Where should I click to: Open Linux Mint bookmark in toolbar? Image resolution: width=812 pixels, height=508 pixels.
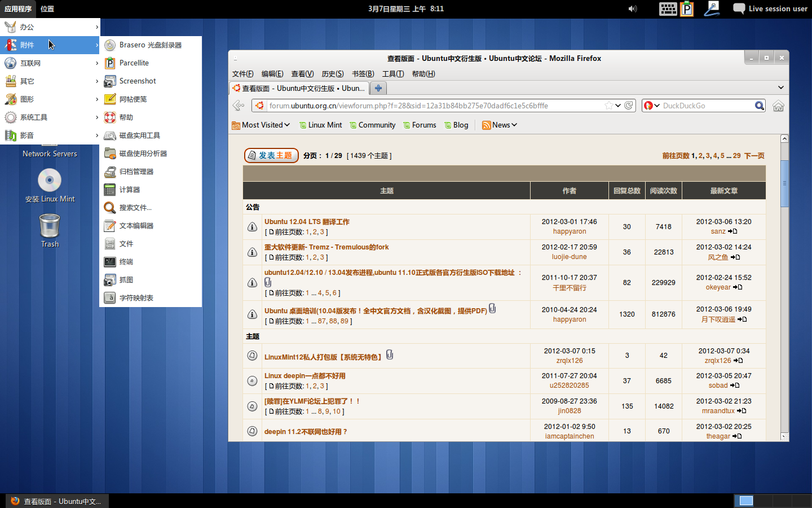coord(320,125)
